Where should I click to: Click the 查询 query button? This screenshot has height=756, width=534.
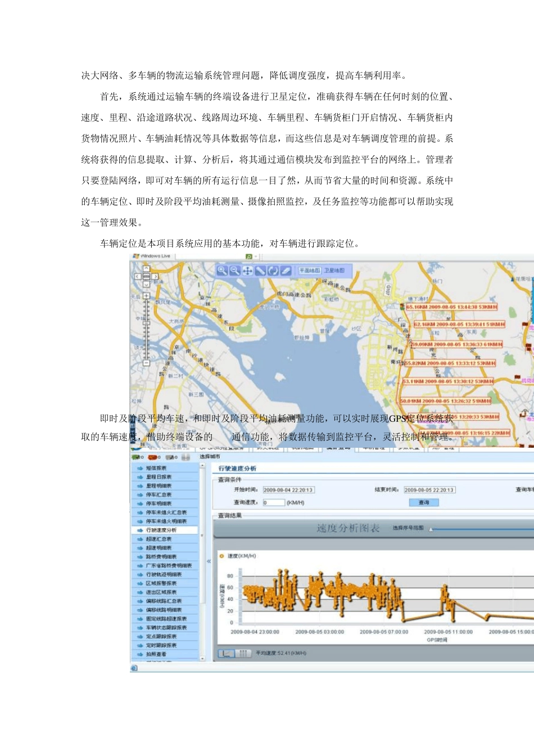[424, 503]
